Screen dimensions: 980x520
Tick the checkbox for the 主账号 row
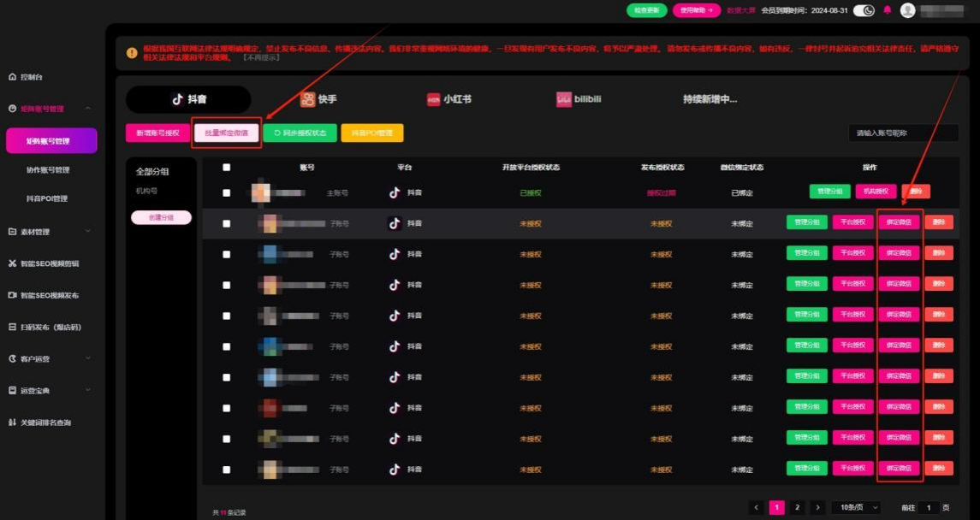point(226,192)
